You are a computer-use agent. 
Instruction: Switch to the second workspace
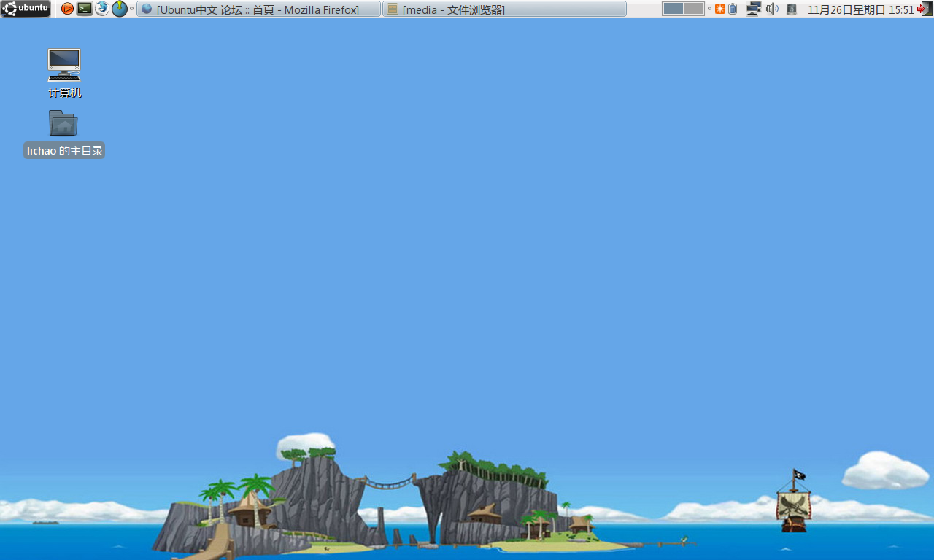(693, 9)
